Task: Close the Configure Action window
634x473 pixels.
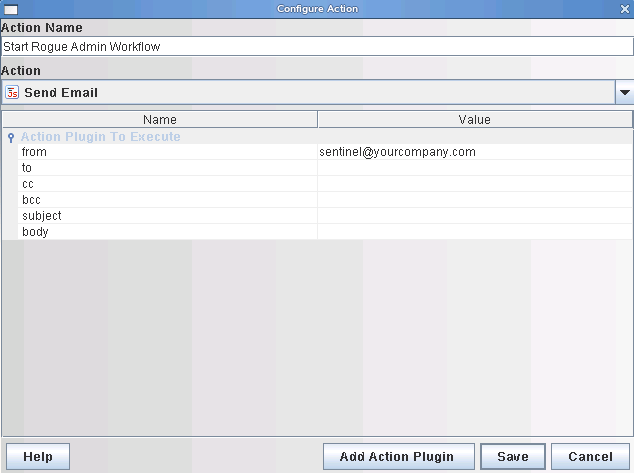Action: (x=625, y=9)
